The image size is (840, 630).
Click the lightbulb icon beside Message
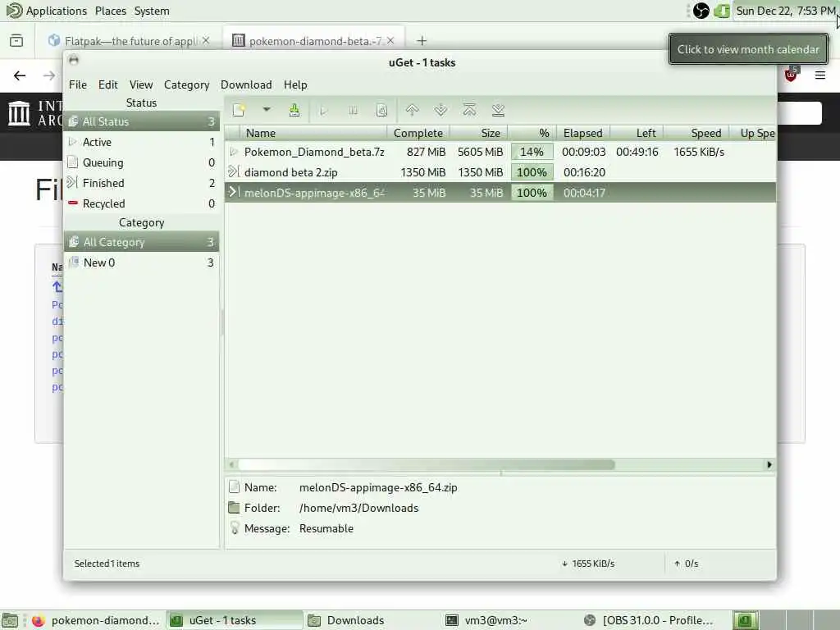coord(234,527)
